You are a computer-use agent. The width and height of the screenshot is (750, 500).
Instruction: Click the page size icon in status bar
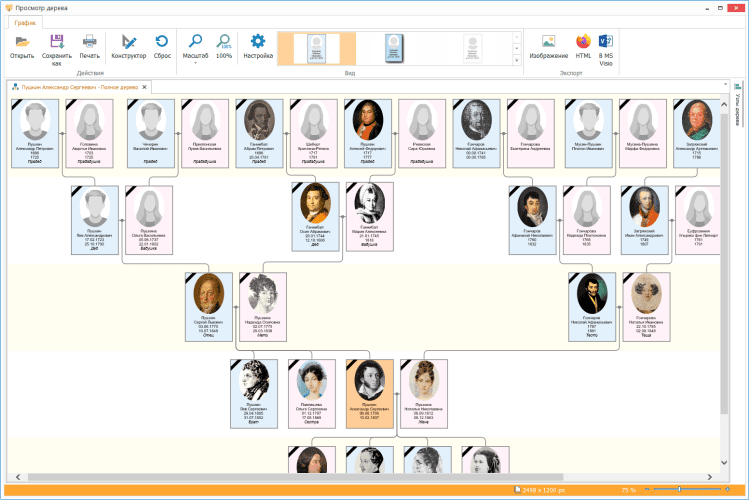(517, 490)
